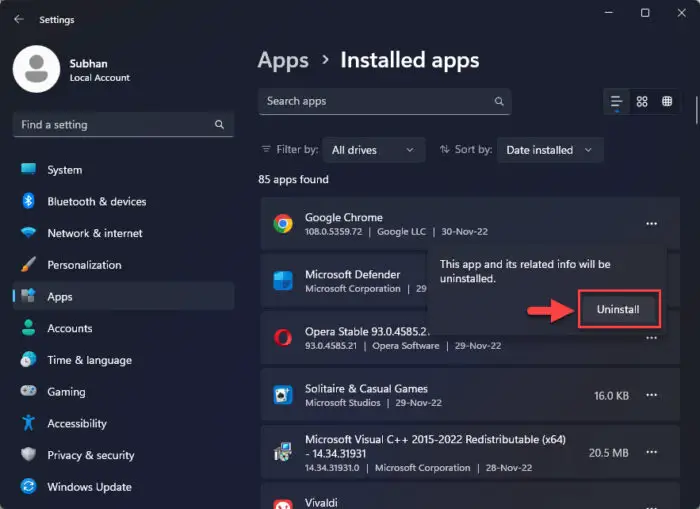Go to Windows Update section
Screen dimensions: 700x509
click(89, 487)
